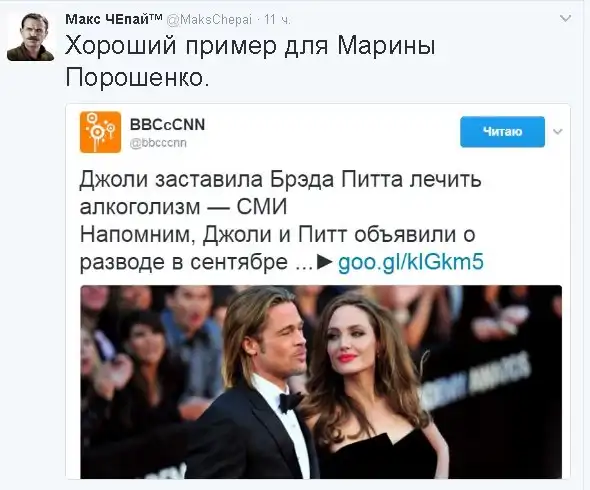Click the @bbcccnn handle
The image size is (590, 490).
point(158,143)
